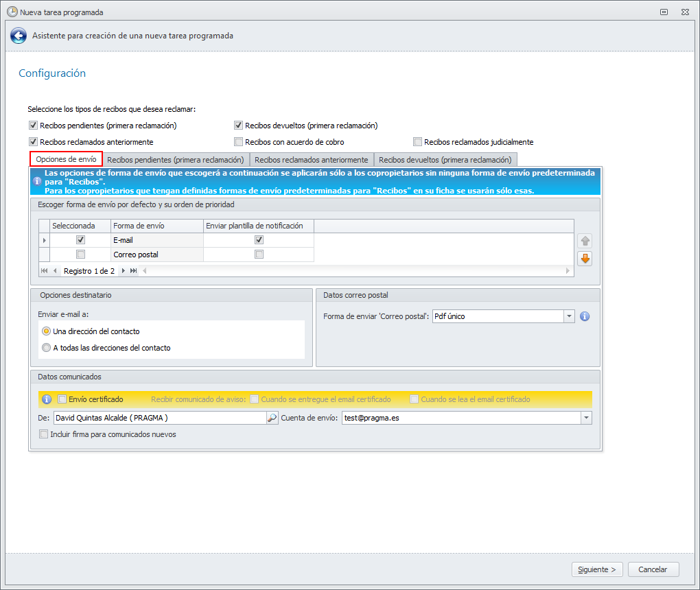Select Una dirección del contacto option
700x590 pixels.
tap(46, 331)
